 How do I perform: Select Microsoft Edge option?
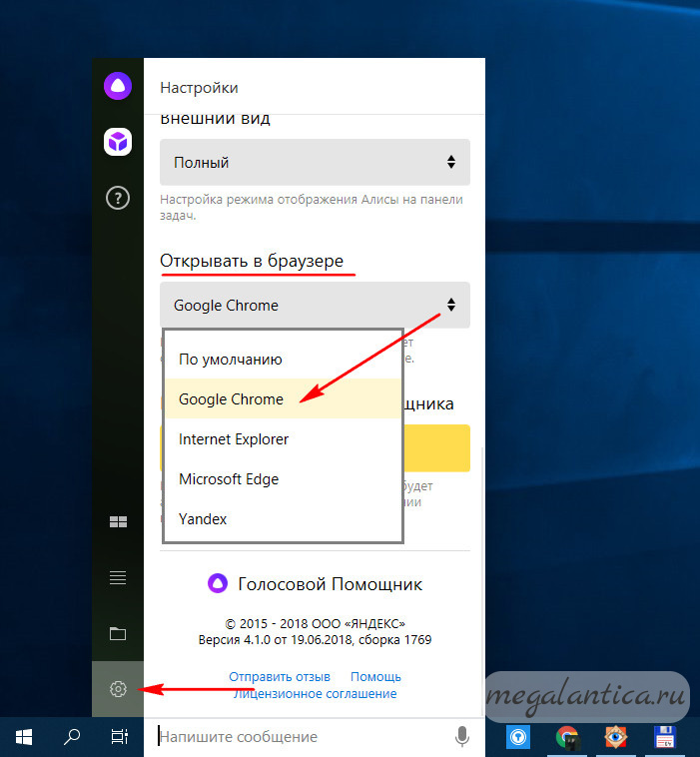(x=283, y=479)
